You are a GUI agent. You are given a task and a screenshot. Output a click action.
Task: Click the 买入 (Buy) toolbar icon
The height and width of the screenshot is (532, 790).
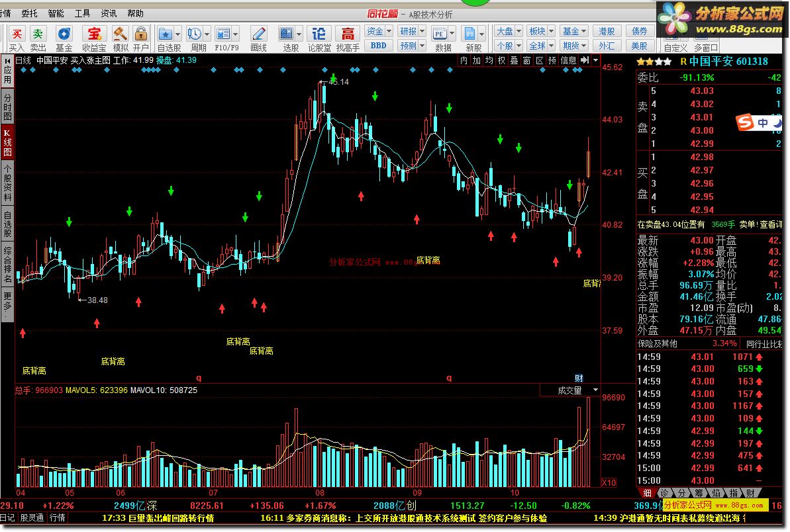click(17, 34)
